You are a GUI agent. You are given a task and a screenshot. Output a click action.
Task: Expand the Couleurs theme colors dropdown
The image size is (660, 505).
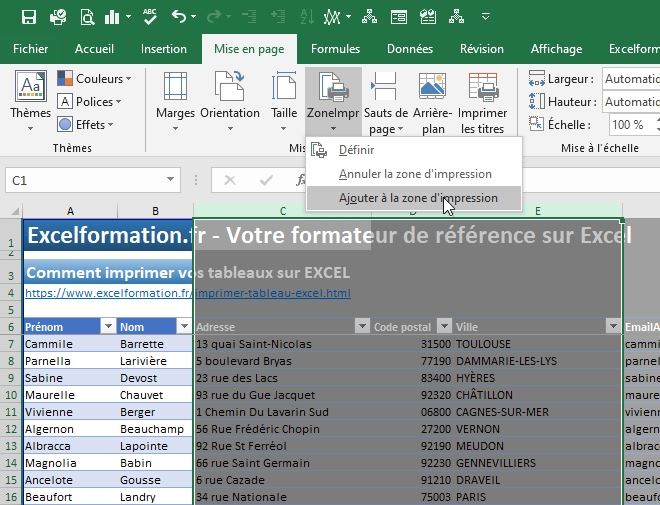94,78
